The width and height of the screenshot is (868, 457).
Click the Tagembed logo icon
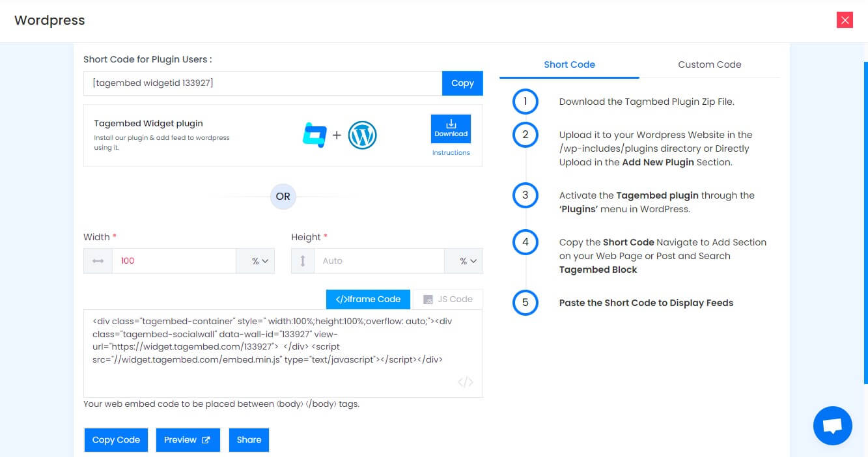click(316, 135)
